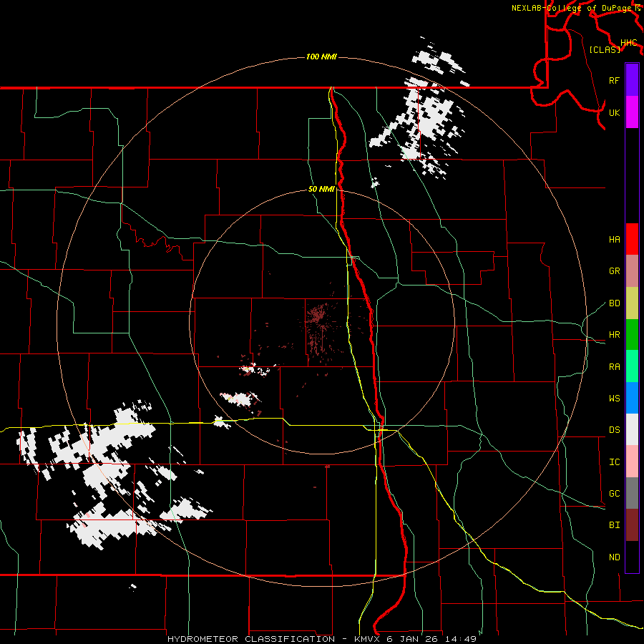Select the gray GC legend swatch
Screen dimensions: 644x644
point(632,493)
